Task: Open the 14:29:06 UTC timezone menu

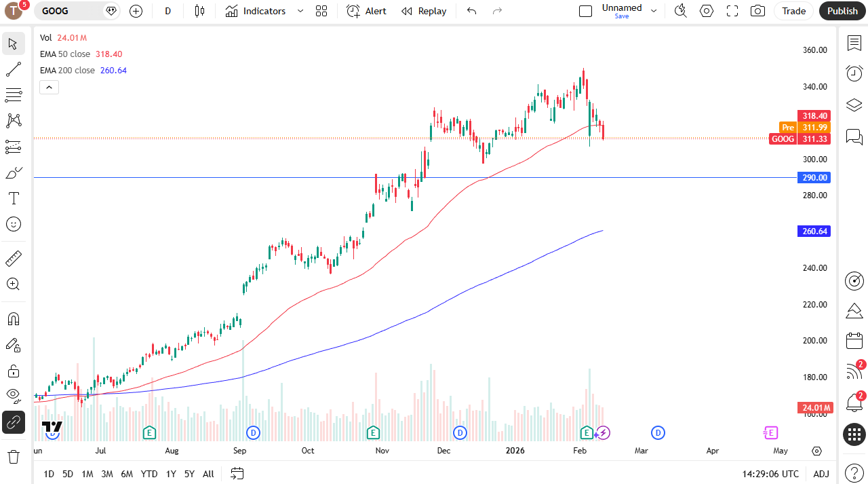Action: point(770,474)
